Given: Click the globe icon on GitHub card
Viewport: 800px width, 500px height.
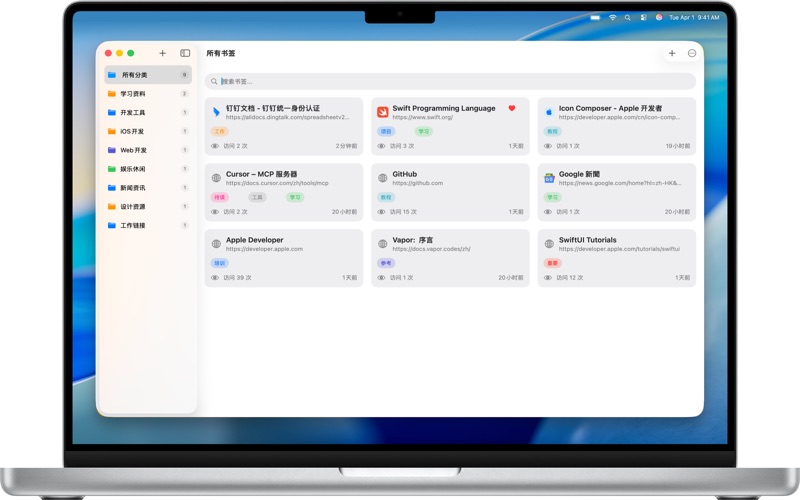Looking at the screenshot, I should point(383,178).
